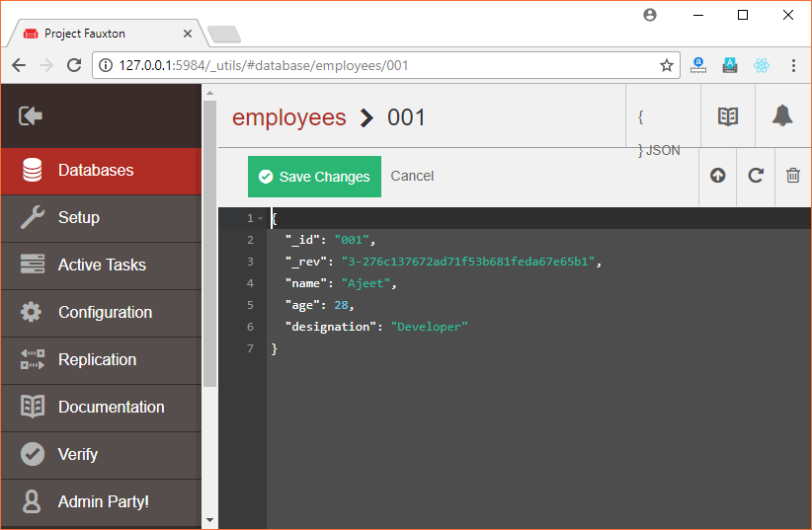The width and height of the screenshot is (812, 530).
Task: Click the site information icon
Action: pos(106,66)
